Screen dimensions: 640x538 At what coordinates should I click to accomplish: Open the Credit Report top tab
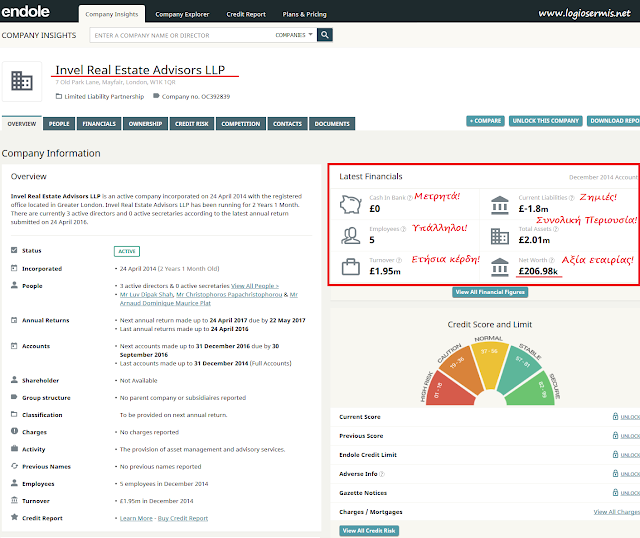pyautogui.click(x=246, y=14)
